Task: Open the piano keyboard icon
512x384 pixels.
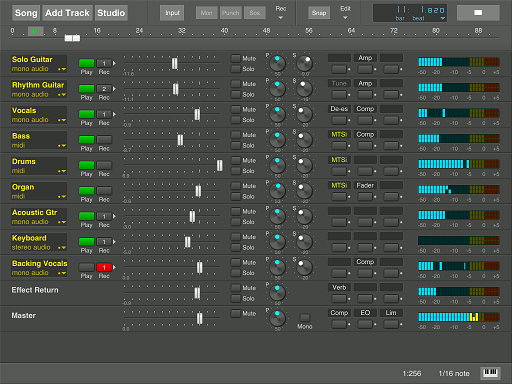Action: [x=490, y=373]
